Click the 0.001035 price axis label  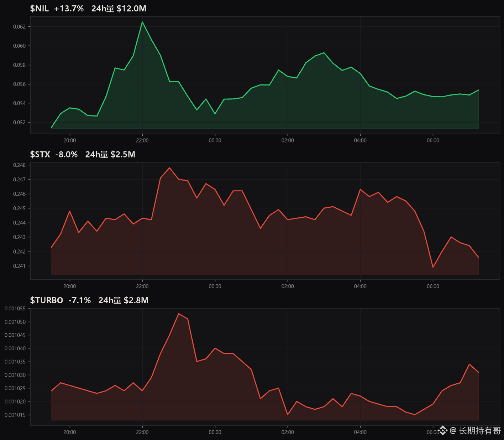pyautogui.click(x=15, y=362)
